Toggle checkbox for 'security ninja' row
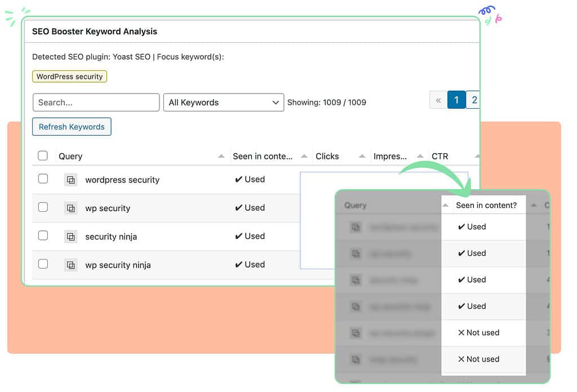Screen dimensions: 577x392 [x=43, y=235]
